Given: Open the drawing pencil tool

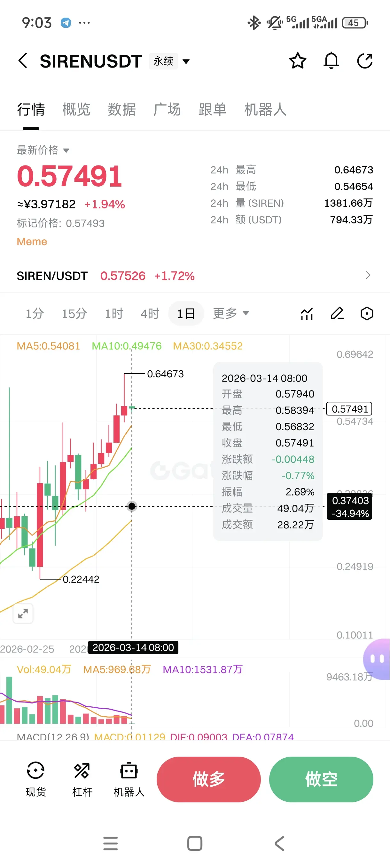Looking at the screenshot, I should (337, 313).
